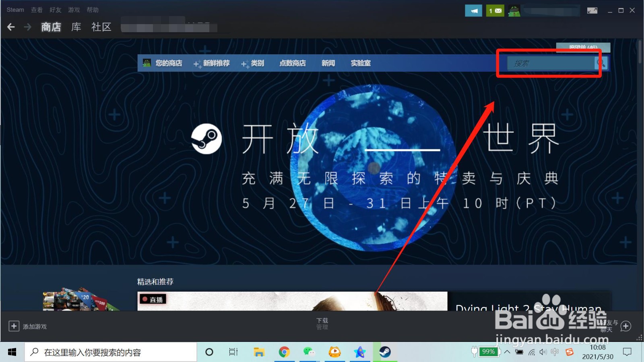Open the taskbar clock and date
The width and height of the screenshot is (644, 362).
tap(598, 352)
